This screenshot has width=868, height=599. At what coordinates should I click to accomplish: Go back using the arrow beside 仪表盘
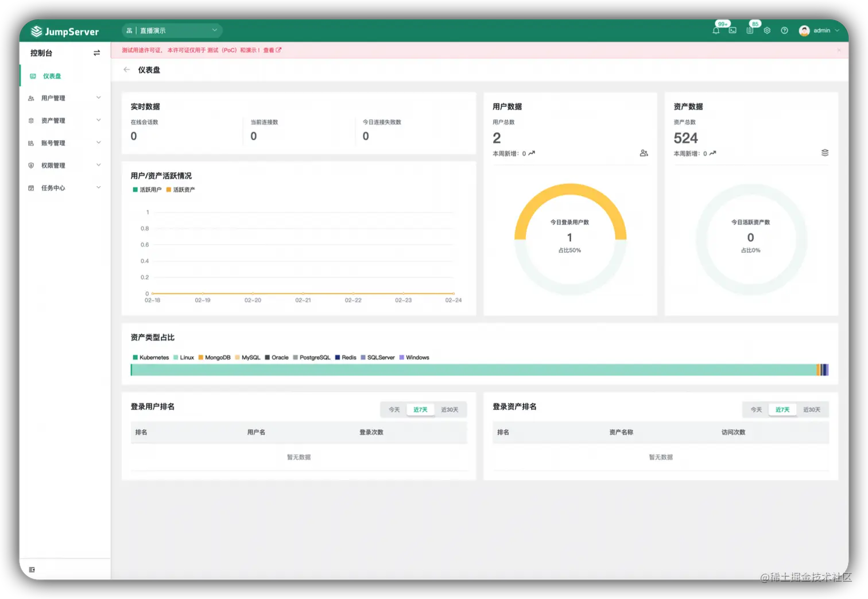(x=126, y=69)
